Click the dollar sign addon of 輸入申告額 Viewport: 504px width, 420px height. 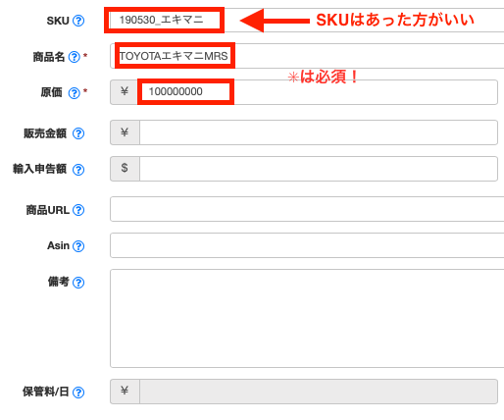(125, 169)
